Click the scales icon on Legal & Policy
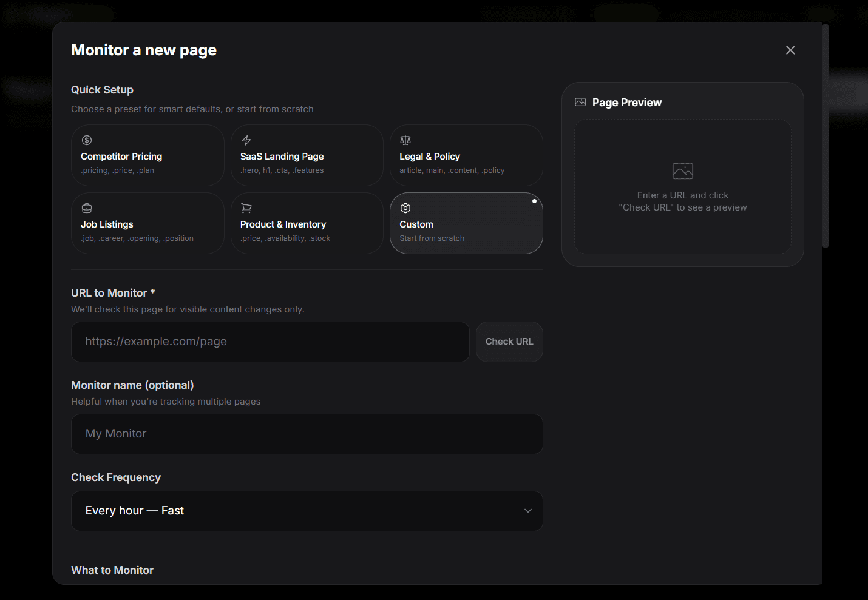 point(405,140)
